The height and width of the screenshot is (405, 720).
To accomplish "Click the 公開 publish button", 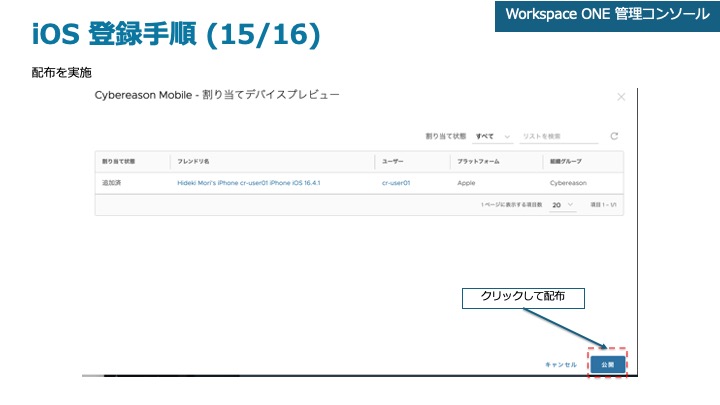I will pos(608,364).
